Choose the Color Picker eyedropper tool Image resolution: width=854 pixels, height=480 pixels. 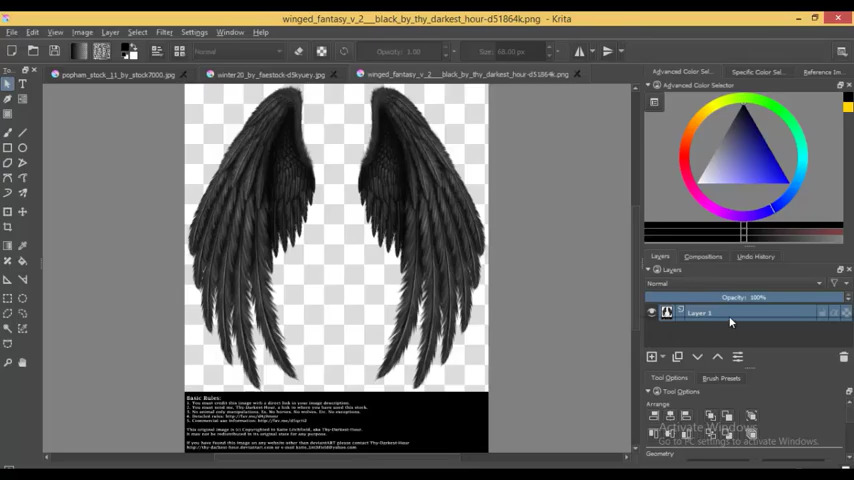(x=22, y=246)
